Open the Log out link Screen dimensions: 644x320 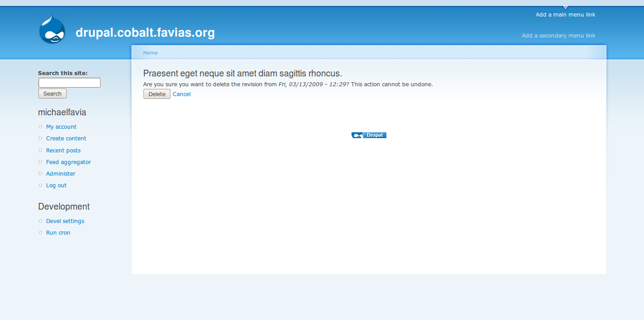pos(56,185)
